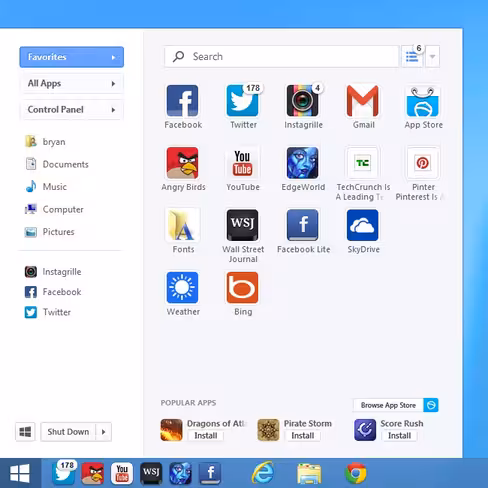Open the SkyDrive app icon

(x=363, y=225)
